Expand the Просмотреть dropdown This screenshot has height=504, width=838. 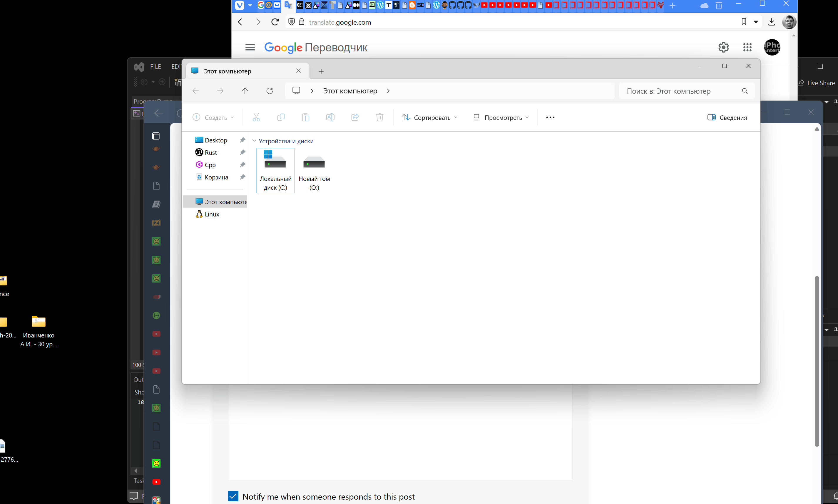click(501, 117)
